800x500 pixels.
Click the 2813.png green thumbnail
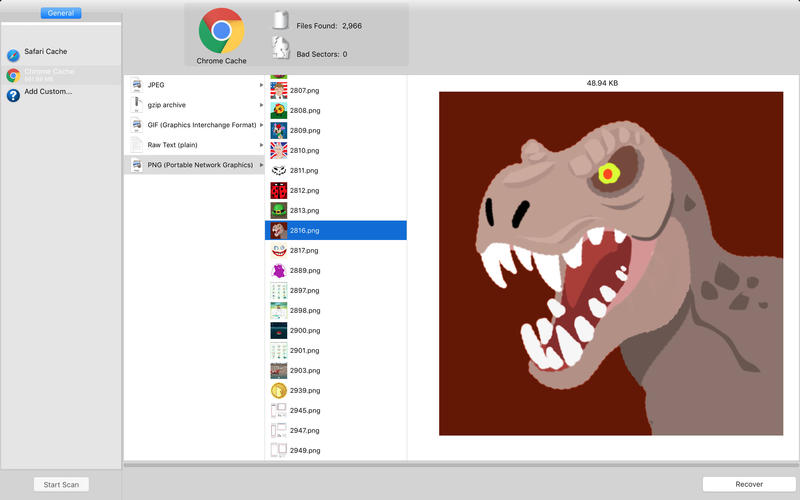tap(279, 210)
